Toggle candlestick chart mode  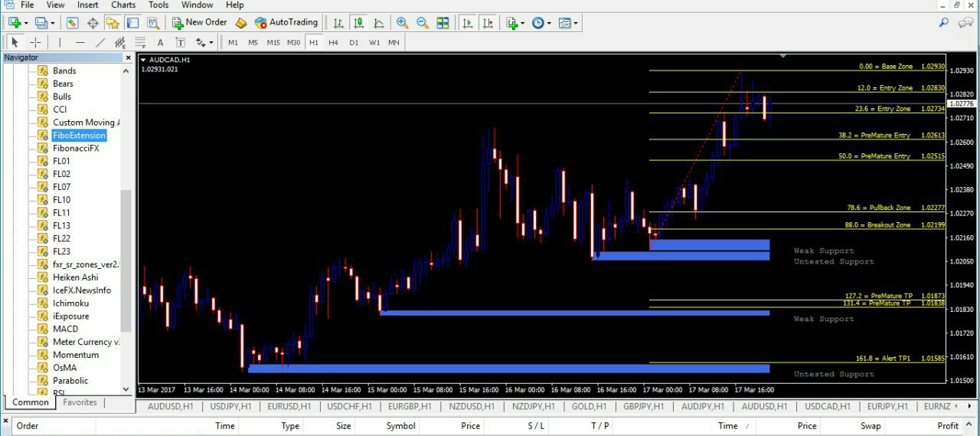pos(358,23)
